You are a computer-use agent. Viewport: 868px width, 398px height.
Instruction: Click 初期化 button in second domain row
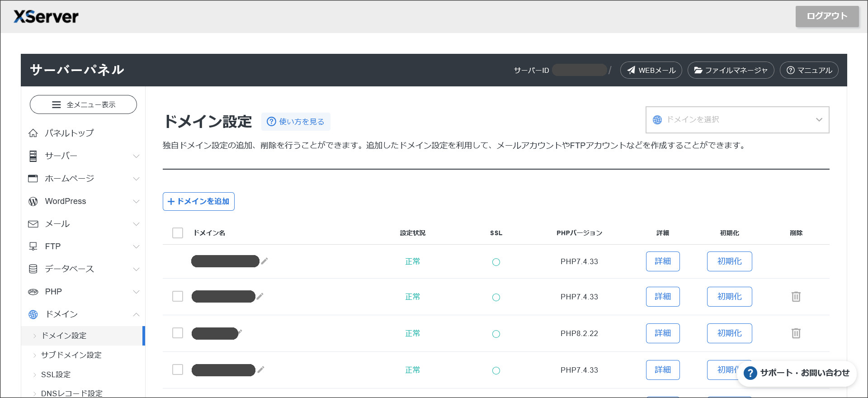(x=729, y=297)
